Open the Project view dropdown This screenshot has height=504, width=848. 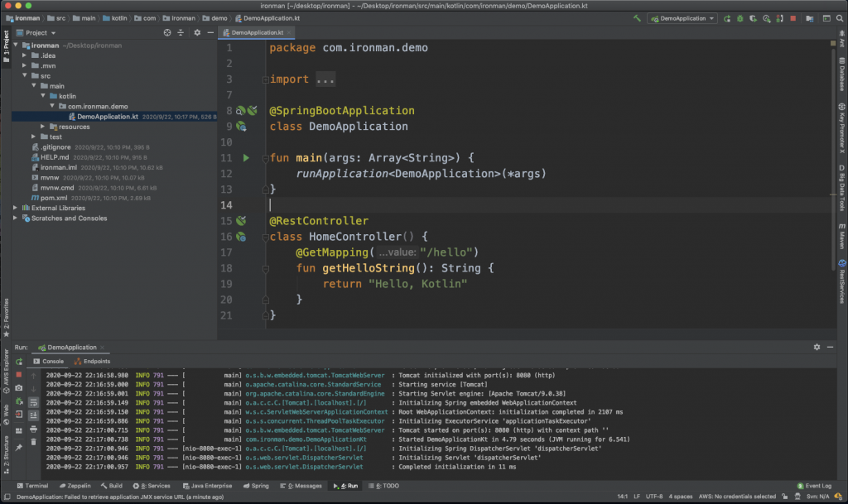(x=36, y=33)
